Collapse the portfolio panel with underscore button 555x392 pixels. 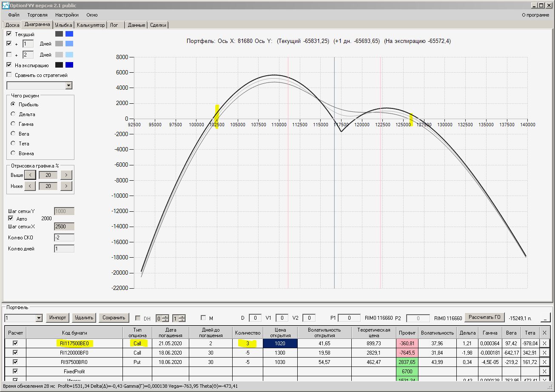click(544, 318)
